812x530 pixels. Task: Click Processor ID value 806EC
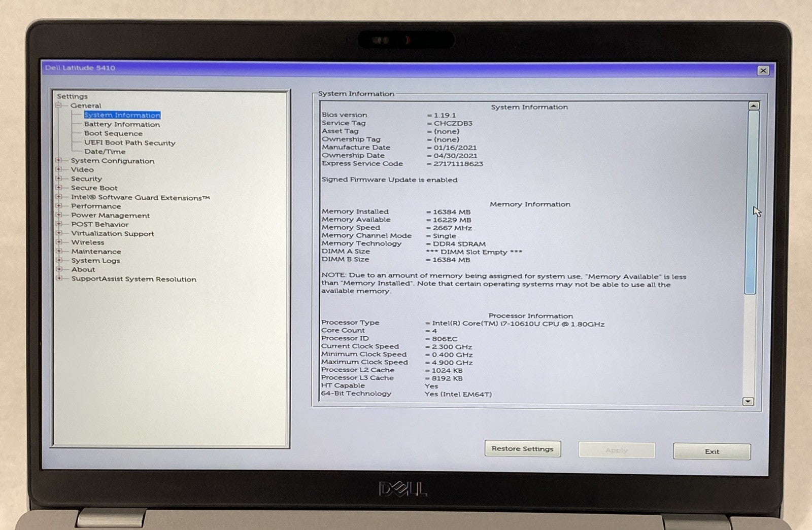(x=445, y=339)
